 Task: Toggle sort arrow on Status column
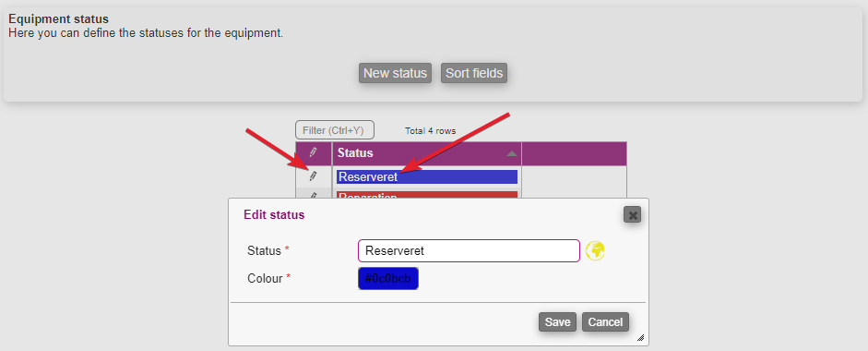(512, 153)
